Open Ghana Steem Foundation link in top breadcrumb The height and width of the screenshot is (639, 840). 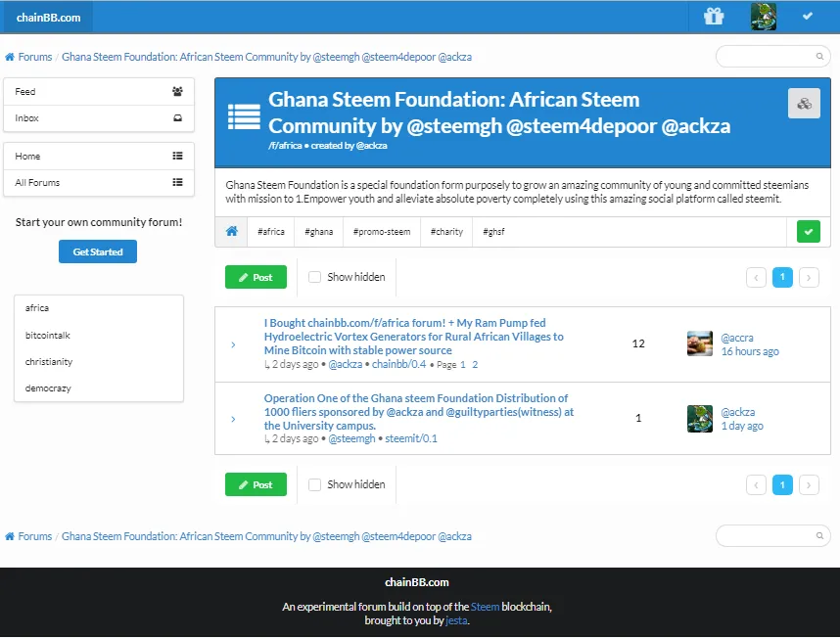click(266, 57)
